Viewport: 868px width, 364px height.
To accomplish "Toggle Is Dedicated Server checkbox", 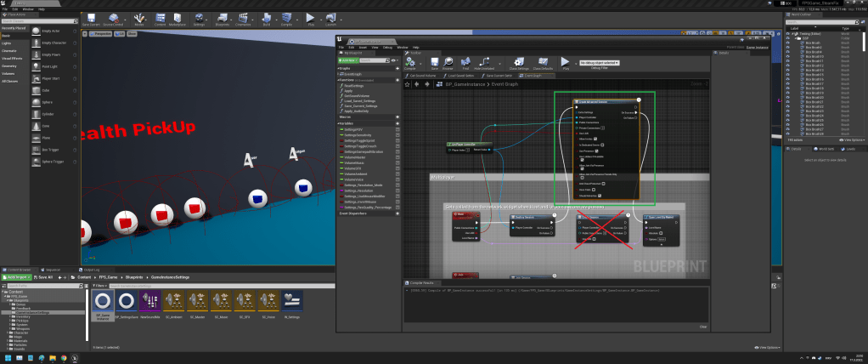I will pyautogui.click(x=604, y=145).
